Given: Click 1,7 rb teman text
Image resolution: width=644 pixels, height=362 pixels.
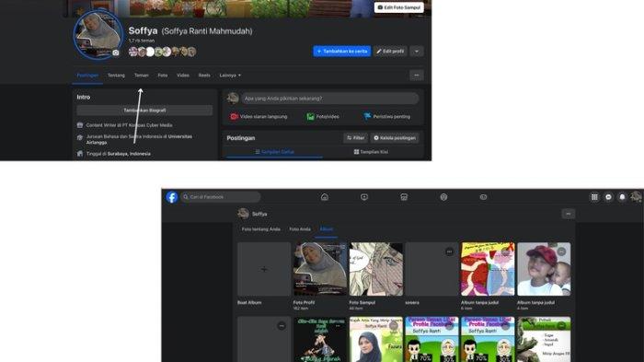Looking at the screenshot, I should tap(142, 41).
